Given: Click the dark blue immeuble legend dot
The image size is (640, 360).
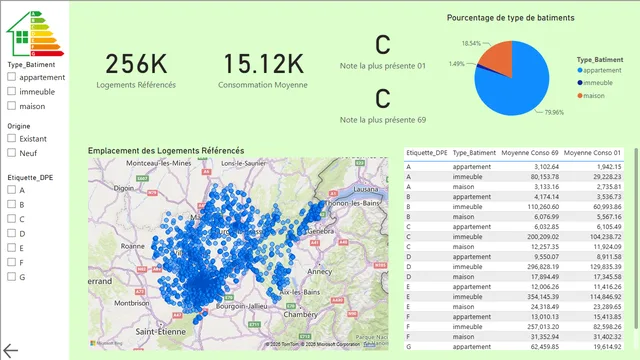Looking at the screenshot, I should [580, 83].
